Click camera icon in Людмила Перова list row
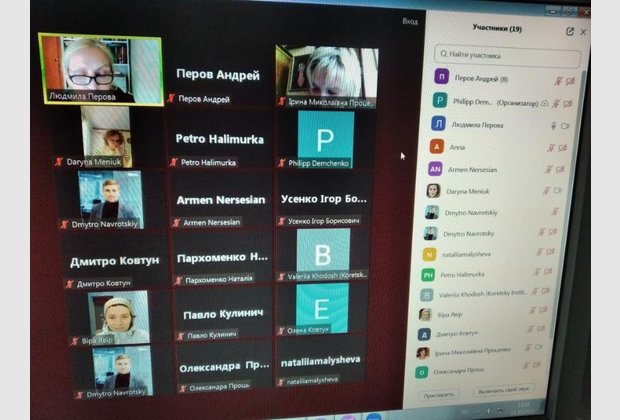The image size is (620, 420). point(565,126)
